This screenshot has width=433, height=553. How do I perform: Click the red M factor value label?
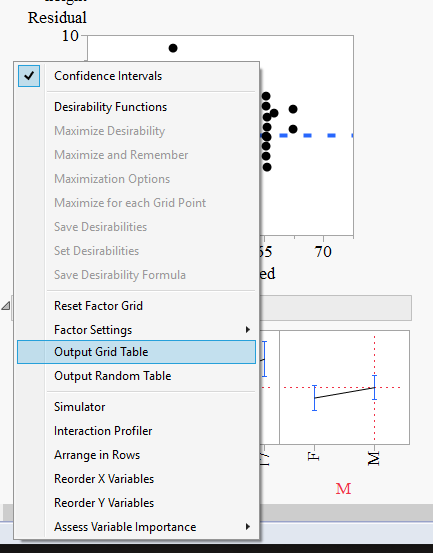tap(343, 489)
